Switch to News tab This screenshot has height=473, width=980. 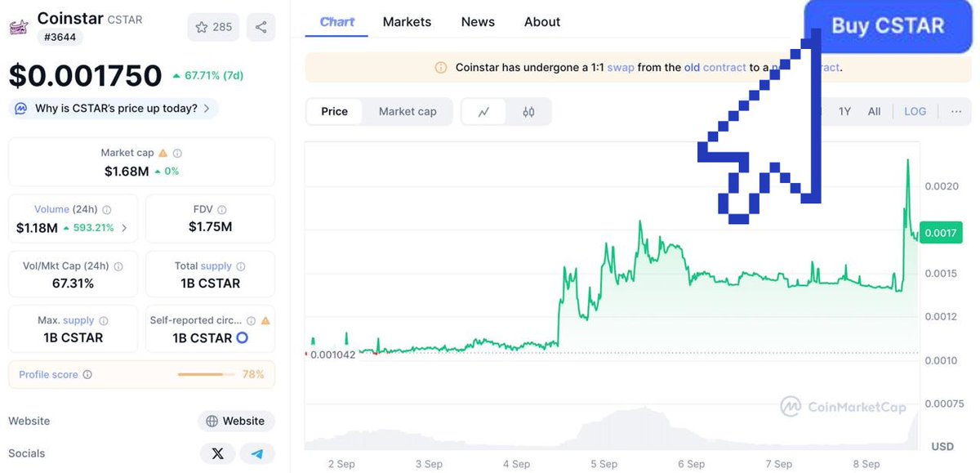(478, 22)
